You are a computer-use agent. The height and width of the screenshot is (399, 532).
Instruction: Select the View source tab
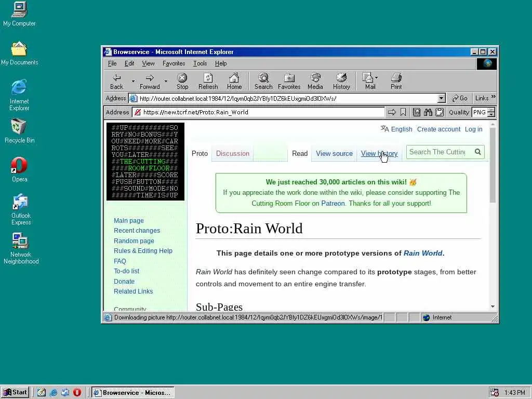(334, 153)
